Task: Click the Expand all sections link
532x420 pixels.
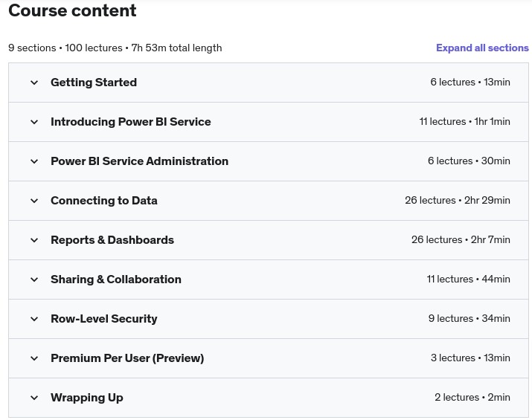Action: point(482,48)
